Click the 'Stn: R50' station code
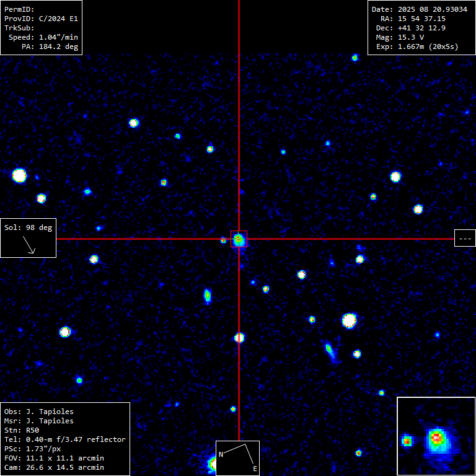The height and width of the screenshot is (476, 476). click(22, 430)
